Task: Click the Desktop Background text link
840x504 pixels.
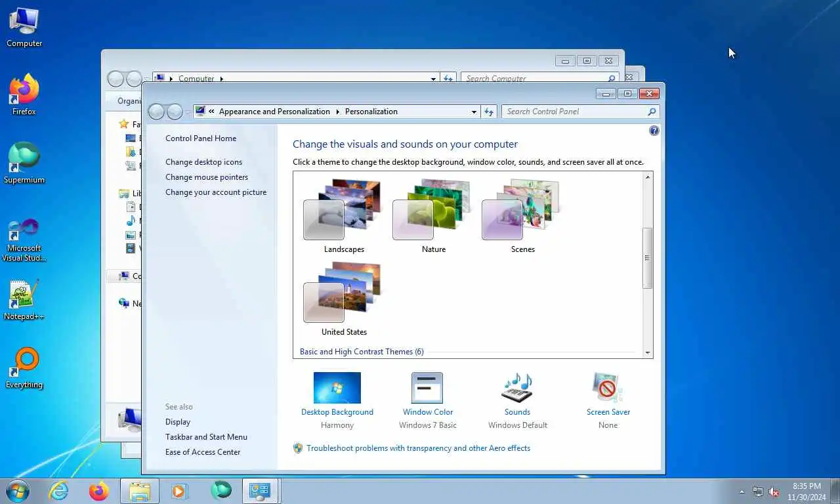Action: coord(337,412)
